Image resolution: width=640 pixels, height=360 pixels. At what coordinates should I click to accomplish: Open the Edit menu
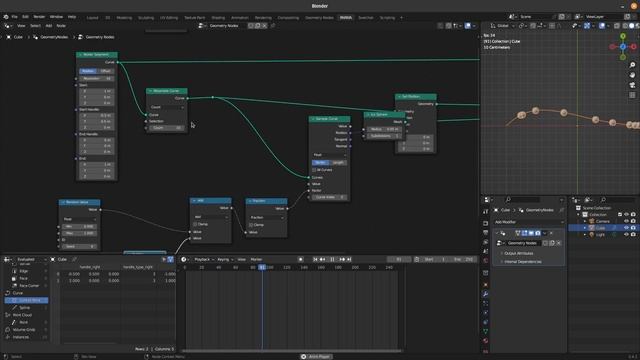(x=25, y=17)
